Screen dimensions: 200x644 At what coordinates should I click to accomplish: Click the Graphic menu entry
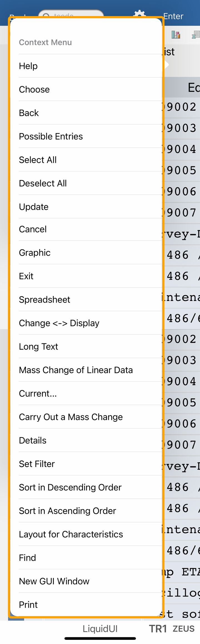click(x=35, y=253)
